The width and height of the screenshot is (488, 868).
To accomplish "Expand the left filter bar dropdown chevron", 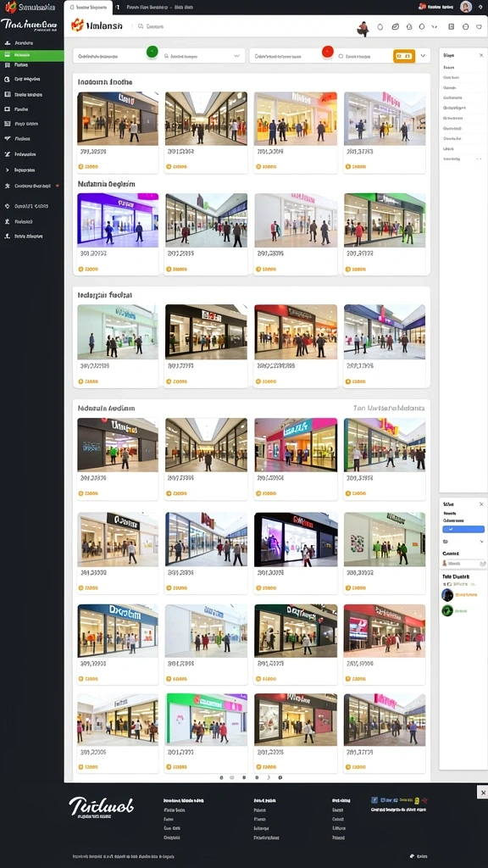I will coord(237,56).
